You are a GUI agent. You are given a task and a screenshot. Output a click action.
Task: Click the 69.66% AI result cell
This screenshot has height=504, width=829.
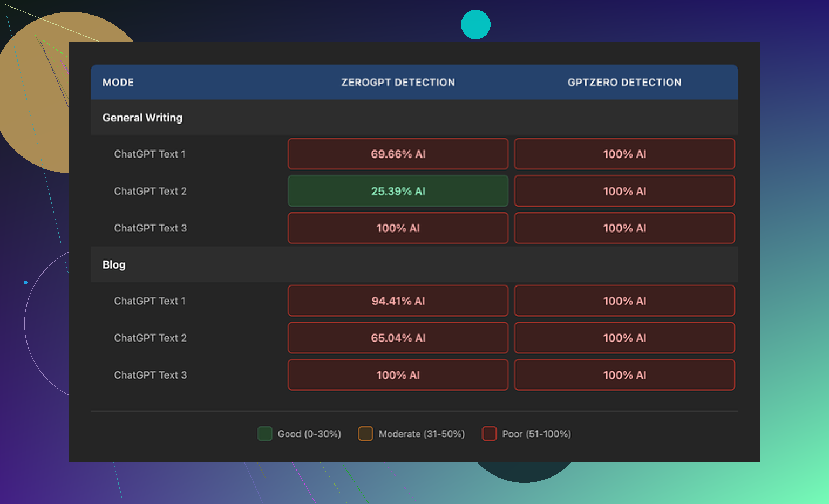(x=398, y=154)
